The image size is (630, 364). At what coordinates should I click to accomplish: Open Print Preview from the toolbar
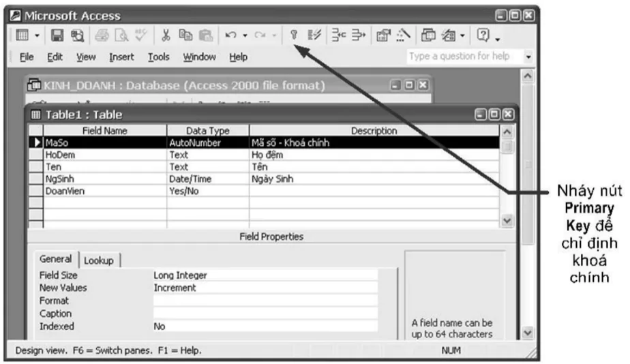121,35
